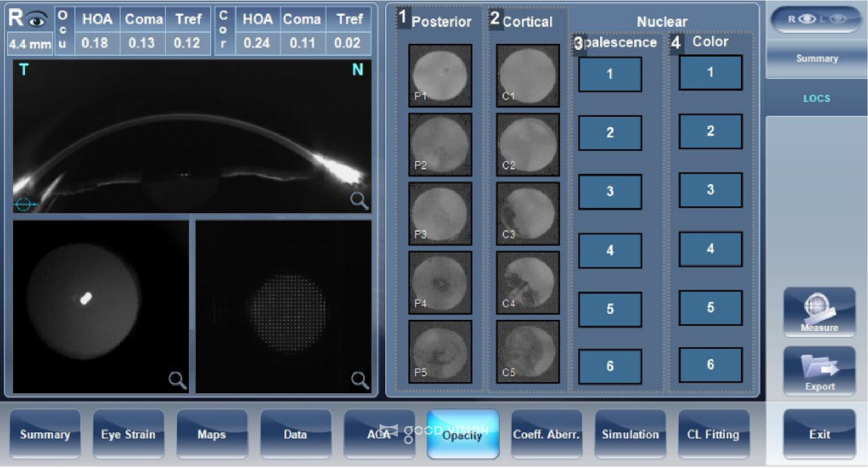Go to the Eye Strain tab

click(128, 434)
